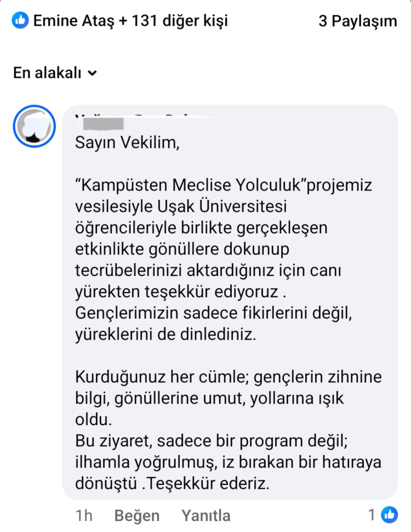Click the blue thumbs-up icon beside Emine Ataş
This screenshot has height=532, width=411.
(20, 21)
